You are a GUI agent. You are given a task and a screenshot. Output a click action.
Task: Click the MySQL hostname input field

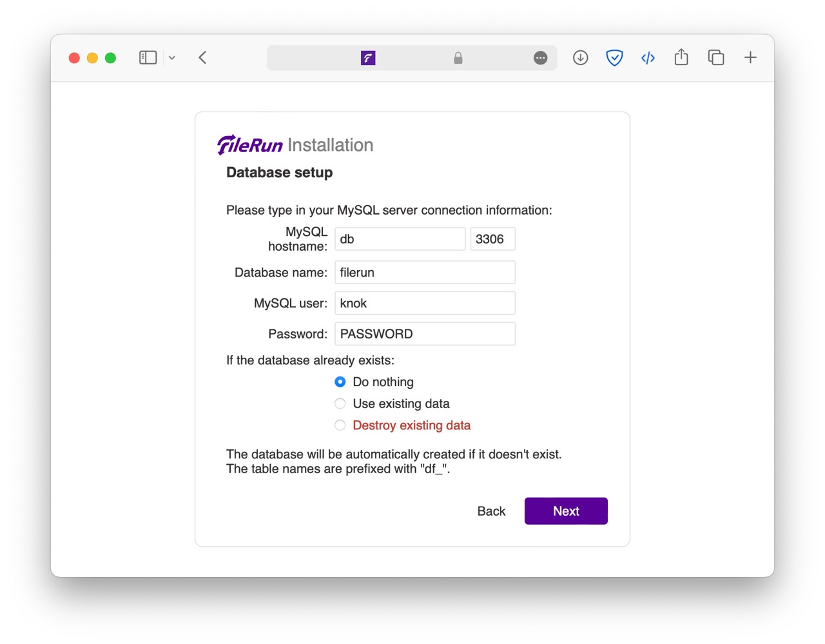click(400, 239)
